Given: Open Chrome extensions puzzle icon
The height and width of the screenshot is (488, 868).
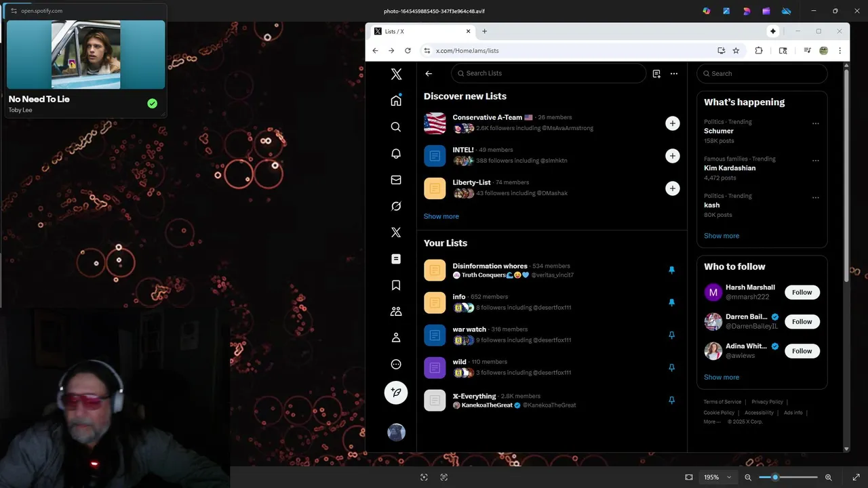Looking at the screenshot, I should click(759, 51).
